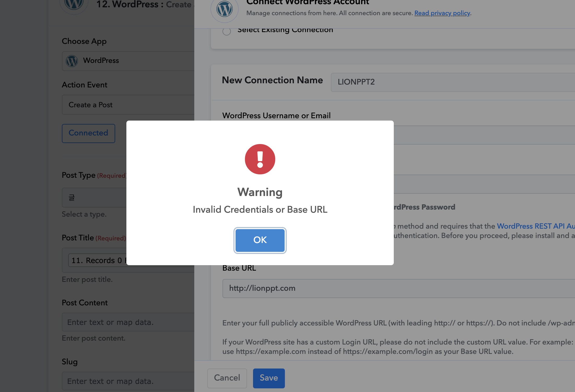
Task: Click the Cancel button
Action: [227, 378]
